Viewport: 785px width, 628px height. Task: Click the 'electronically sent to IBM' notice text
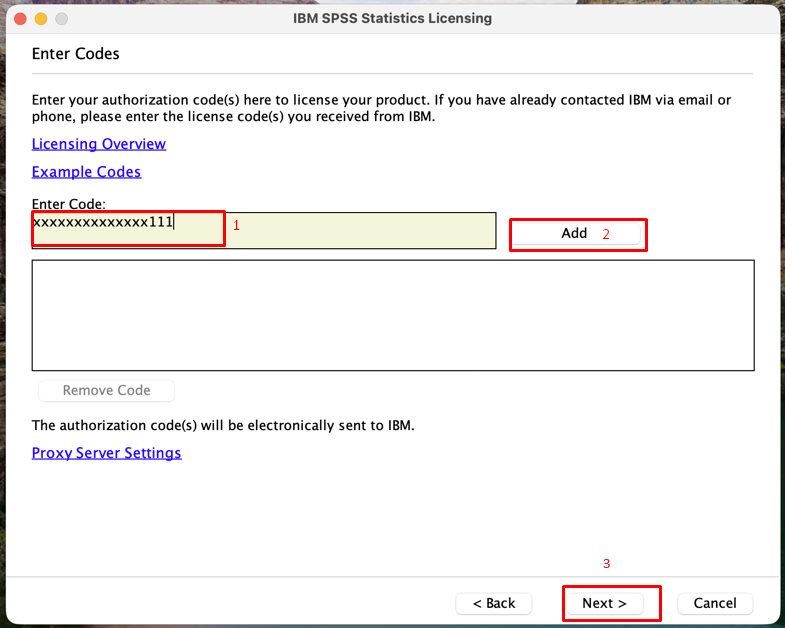coord(222,425)
